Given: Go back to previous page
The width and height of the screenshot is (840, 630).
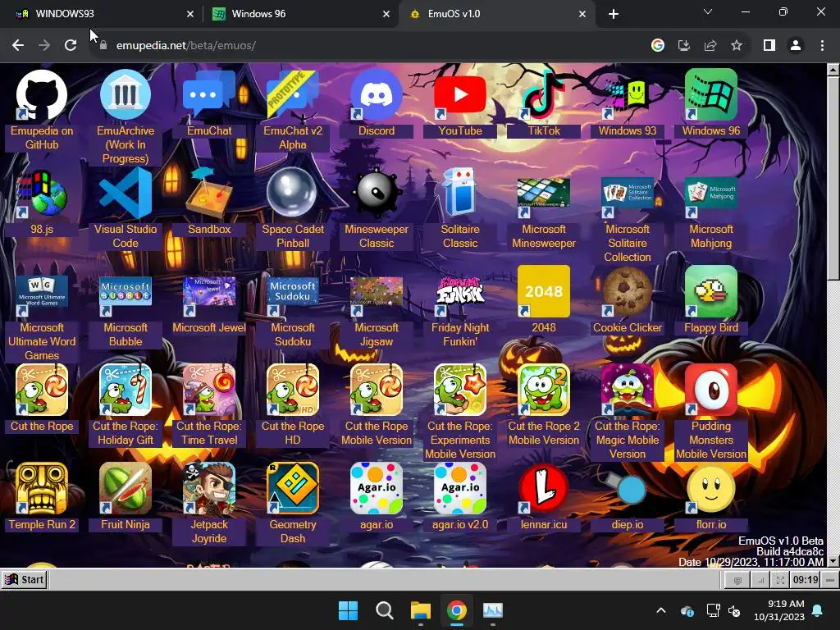Looking at the screenshot, I should point(18,46).
